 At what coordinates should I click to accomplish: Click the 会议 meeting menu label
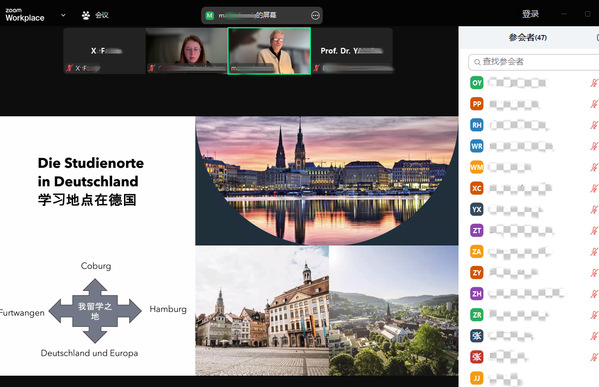coord(102,15)
